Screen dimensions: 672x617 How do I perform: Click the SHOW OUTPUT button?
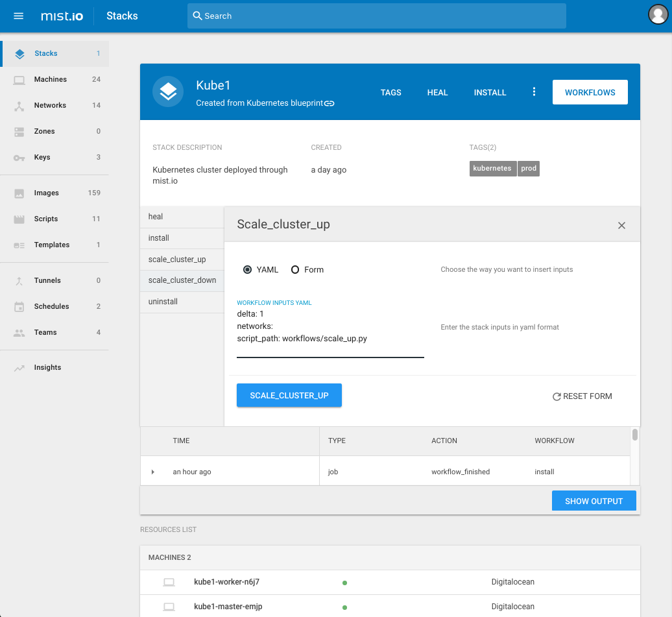click(594, 500)
